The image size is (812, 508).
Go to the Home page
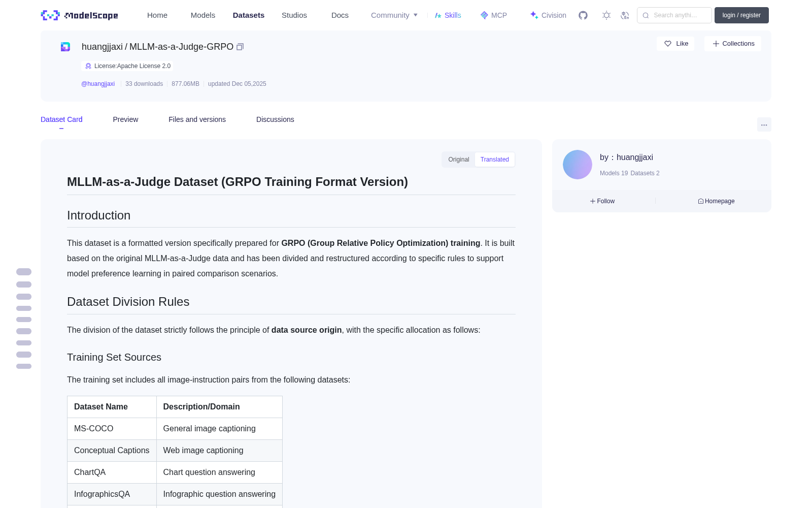[x=157, y=15]
